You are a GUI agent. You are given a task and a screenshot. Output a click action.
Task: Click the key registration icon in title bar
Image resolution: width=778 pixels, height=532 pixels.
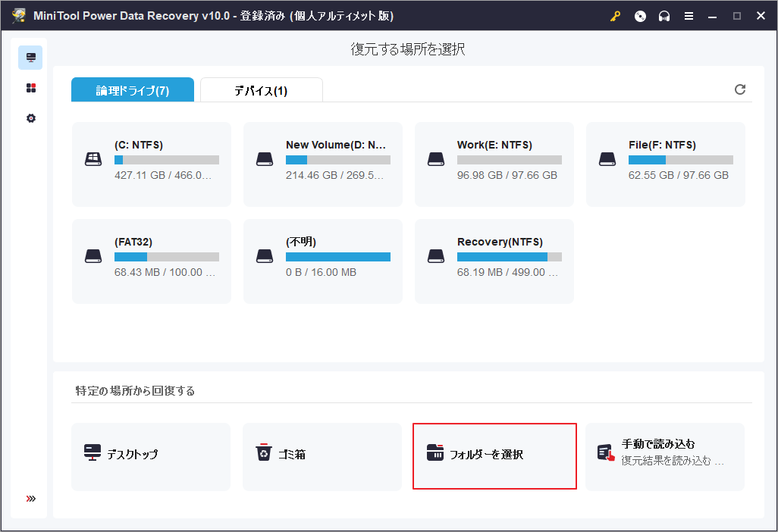pyautogui.click(x=616, y=17)
